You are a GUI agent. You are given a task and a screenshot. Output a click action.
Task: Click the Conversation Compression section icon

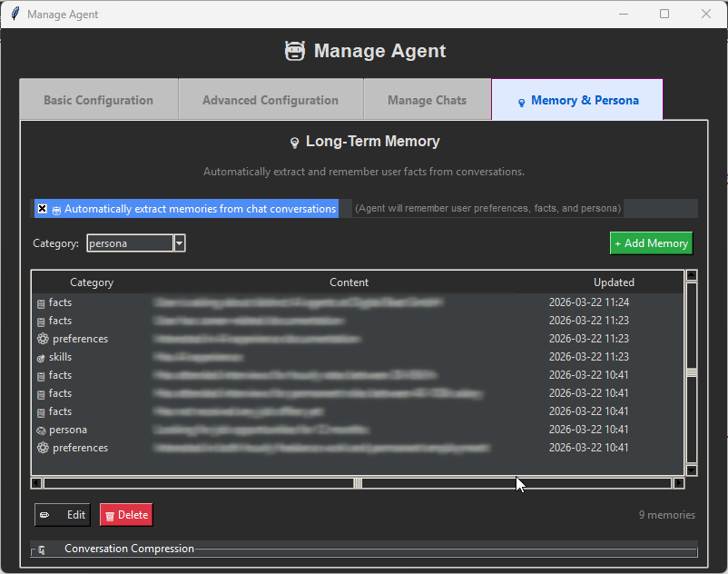point(43,549)
